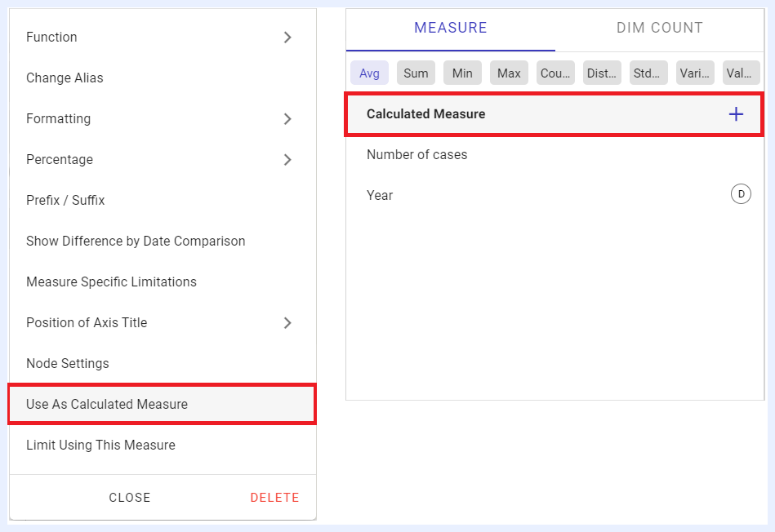Select the Sum aggregation chip

pyautogui.click(x=416, y=73)
